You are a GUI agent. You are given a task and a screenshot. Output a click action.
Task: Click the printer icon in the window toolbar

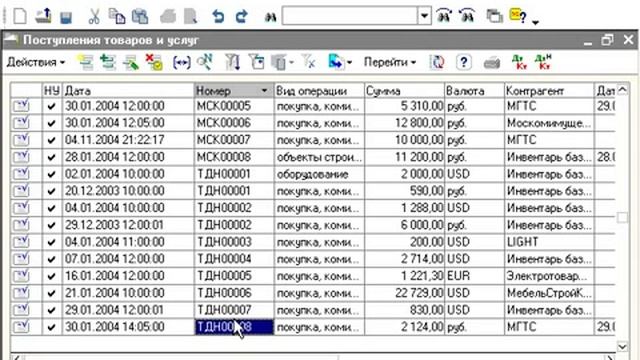pos(491,63)
